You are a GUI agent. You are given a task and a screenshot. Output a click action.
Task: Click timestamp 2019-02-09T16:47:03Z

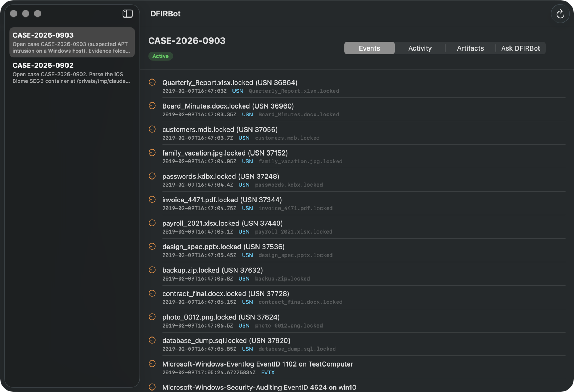click(x=194, y=91)
